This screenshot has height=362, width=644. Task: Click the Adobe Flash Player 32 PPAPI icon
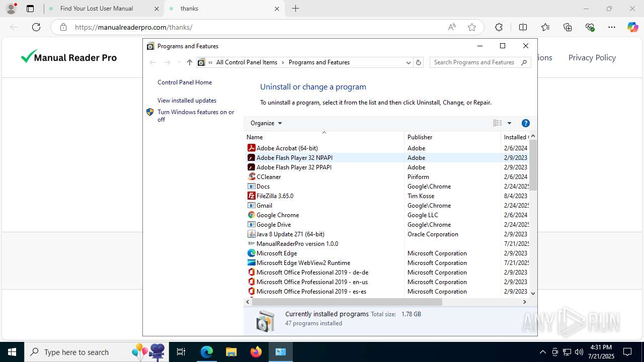click(252, 167)
